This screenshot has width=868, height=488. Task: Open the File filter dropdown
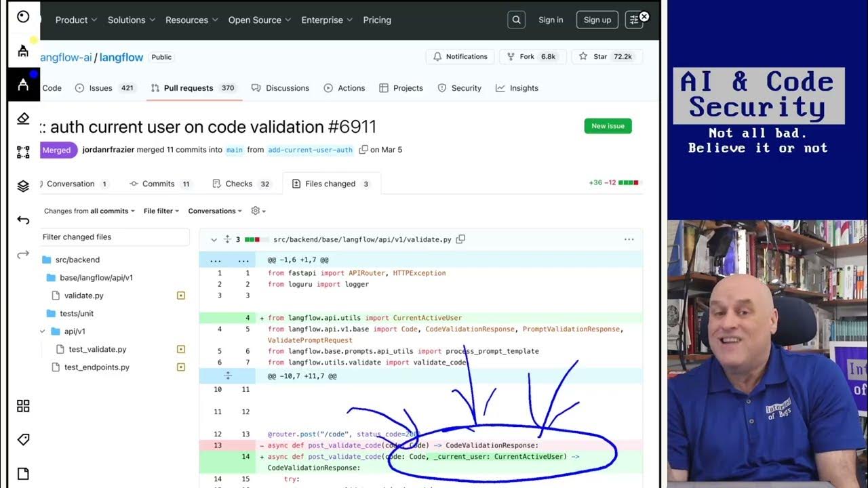coord(161,211)
